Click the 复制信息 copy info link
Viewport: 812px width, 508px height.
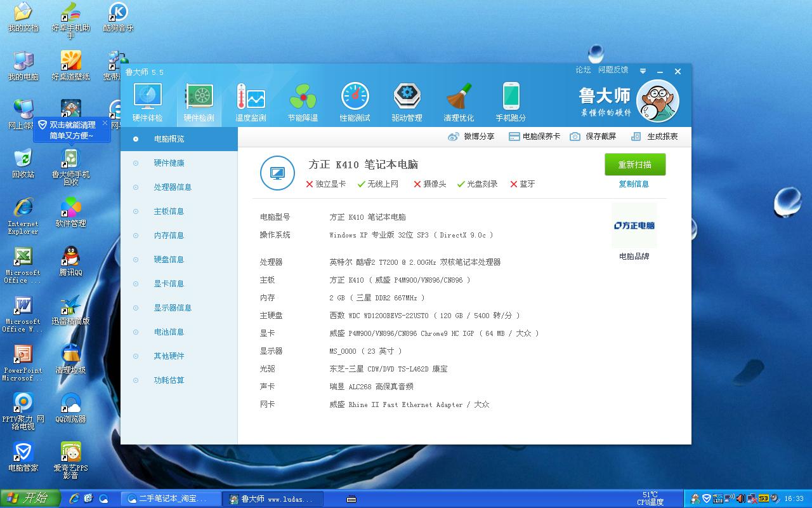pyautogui.click(x=634, y=184)
